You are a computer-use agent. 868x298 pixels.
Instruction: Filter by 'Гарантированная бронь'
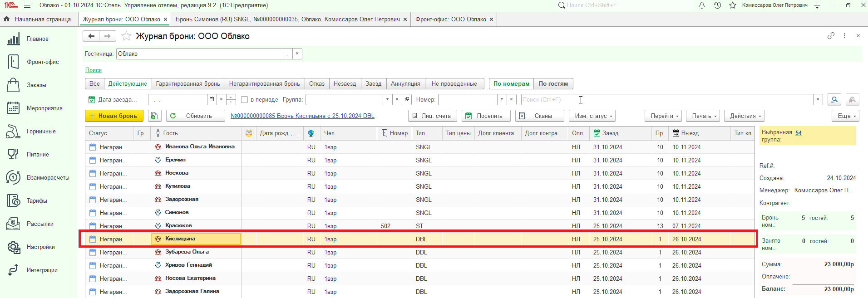click(x=188, y=84)
